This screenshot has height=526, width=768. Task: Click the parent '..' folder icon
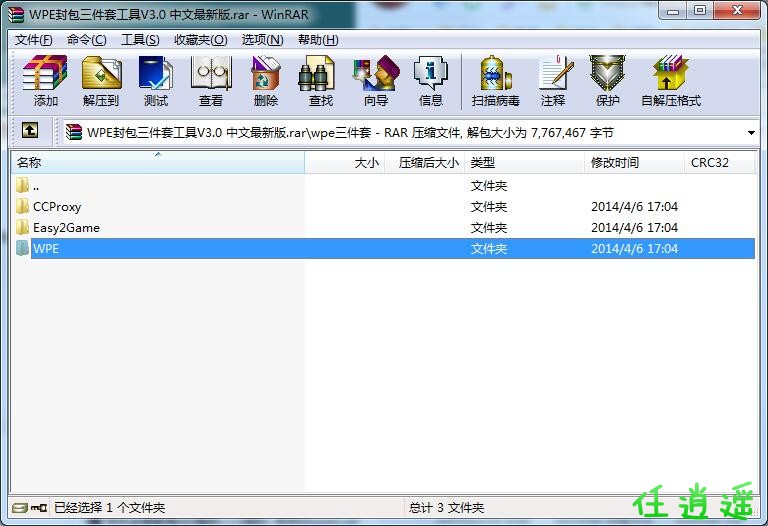tap(22, 186)
